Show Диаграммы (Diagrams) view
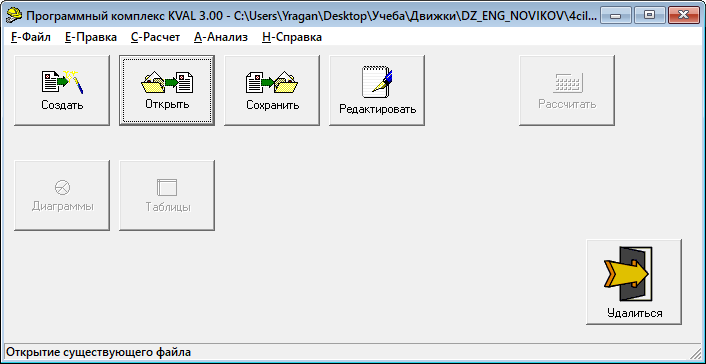Screen dimensions: 706x364 [x=62, y=196]
